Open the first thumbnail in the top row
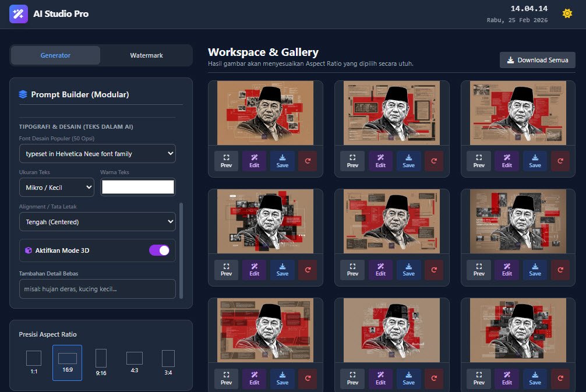The image size is (586, 392). click(266, 113)
